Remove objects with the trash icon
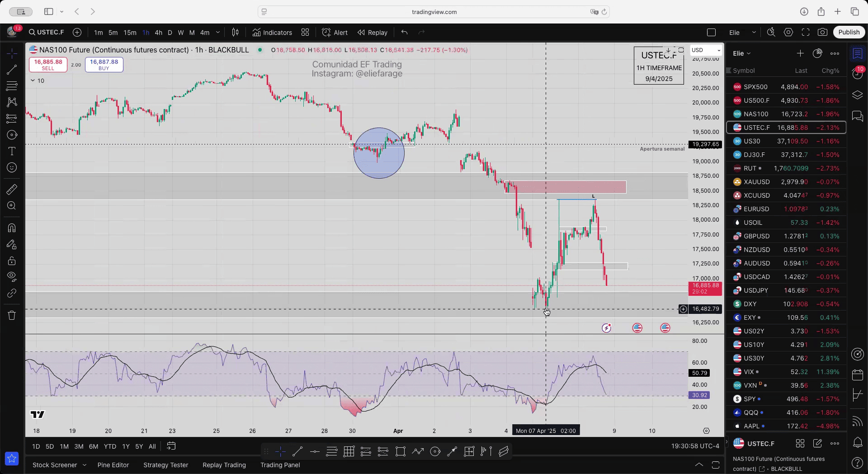Image resolution: width=868 pixels, height=474 pixels. 12,315
